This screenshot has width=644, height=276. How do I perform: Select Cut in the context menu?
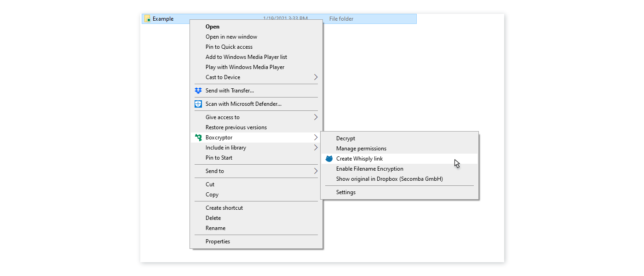click(x=256, y=184)
